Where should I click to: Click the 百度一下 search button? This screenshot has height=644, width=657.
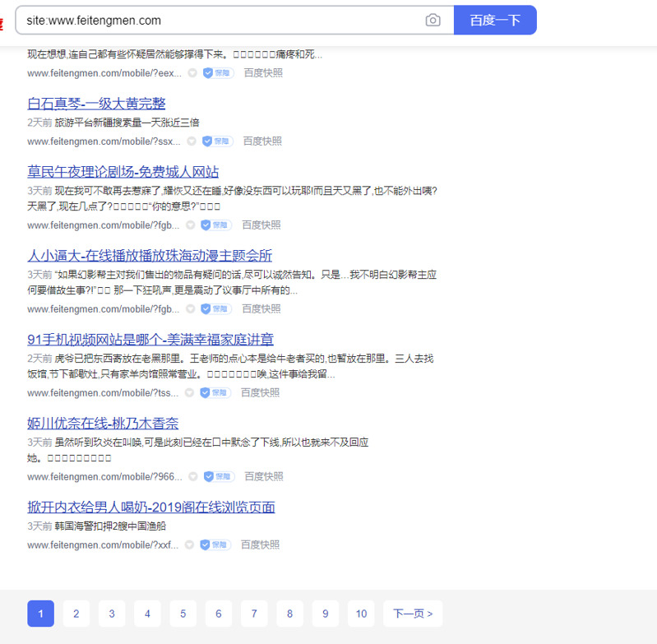tap(495, 20)
